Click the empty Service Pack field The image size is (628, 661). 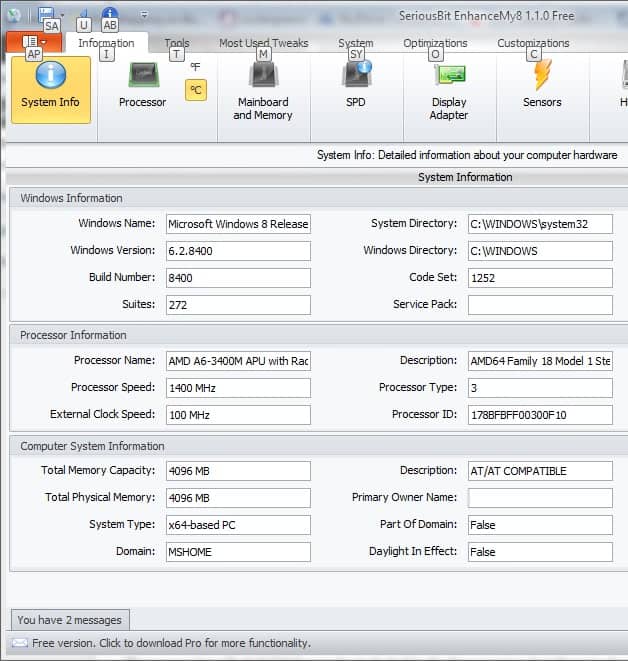click(x=540, y=305)
